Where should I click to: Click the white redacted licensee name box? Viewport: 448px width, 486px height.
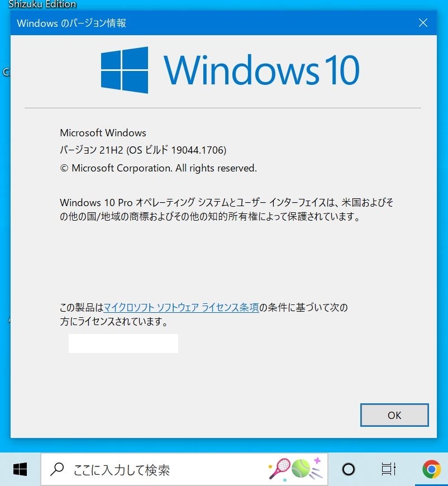click(x=123, y=344)
